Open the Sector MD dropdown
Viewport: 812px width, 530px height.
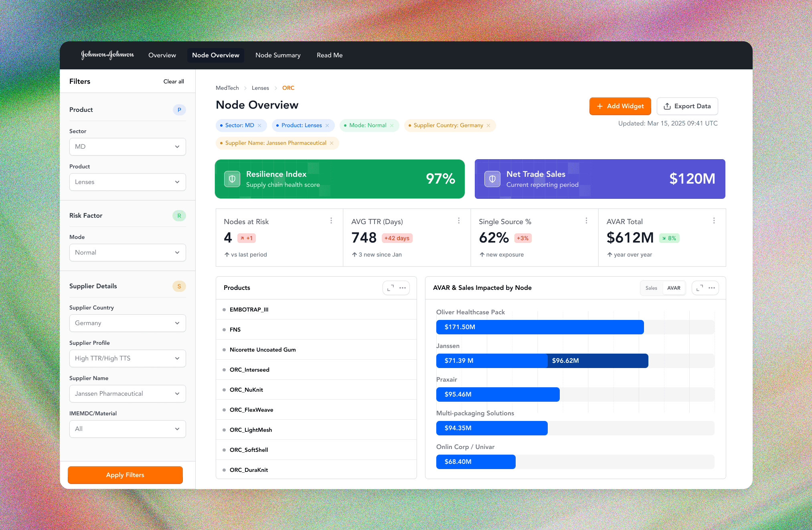[128, 147]
